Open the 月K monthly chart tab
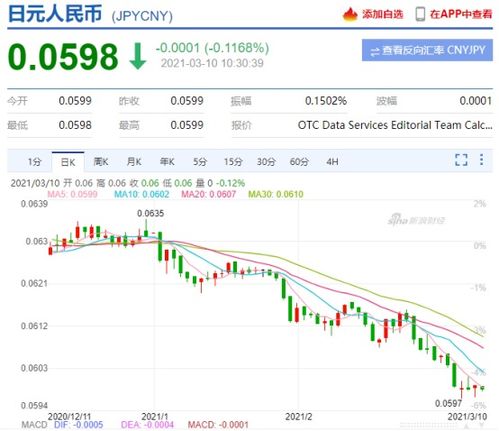 pos(134,162)
